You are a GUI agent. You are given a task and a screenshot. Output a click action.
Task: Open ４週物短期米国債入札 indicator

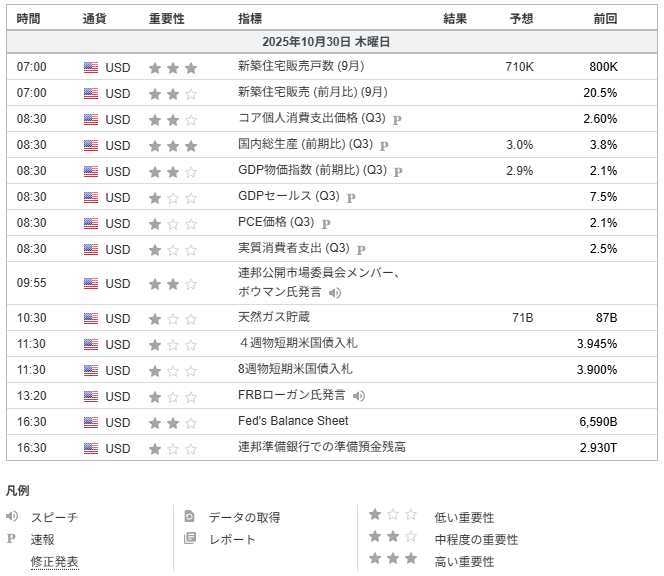tap(298, 344)
